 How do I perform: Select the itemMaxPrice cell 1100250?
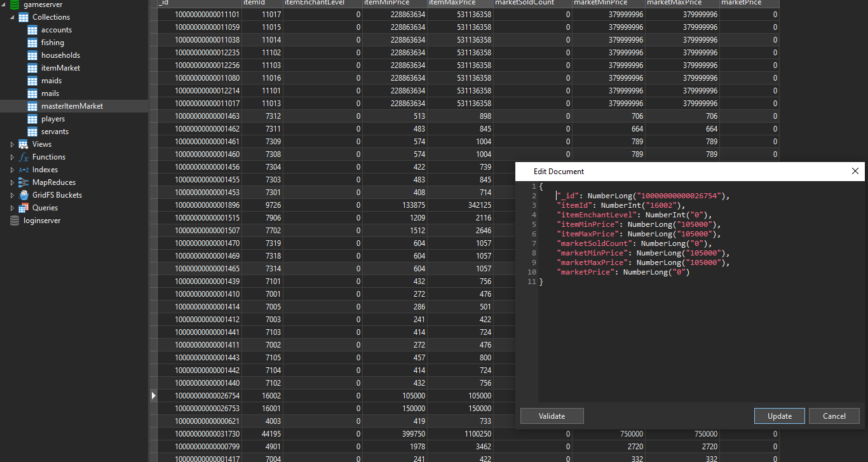tap(460, 434)
